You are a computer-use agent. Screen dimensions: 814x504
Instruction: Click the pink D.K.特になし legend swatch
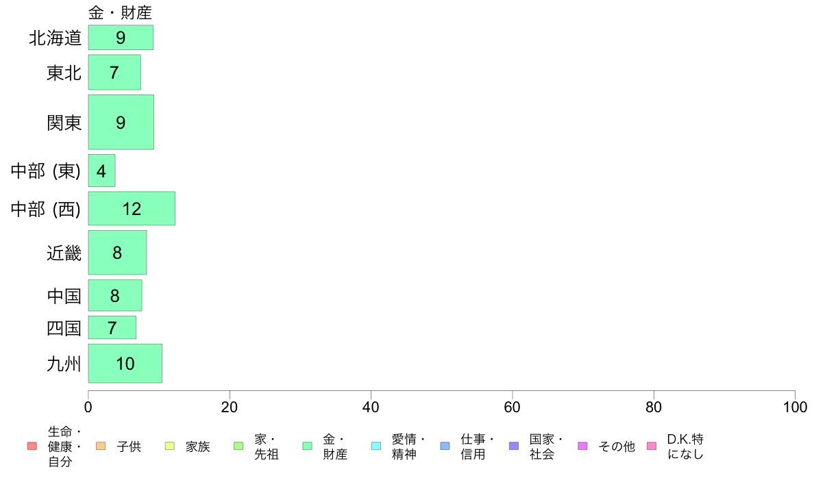[x=652, y=446]
